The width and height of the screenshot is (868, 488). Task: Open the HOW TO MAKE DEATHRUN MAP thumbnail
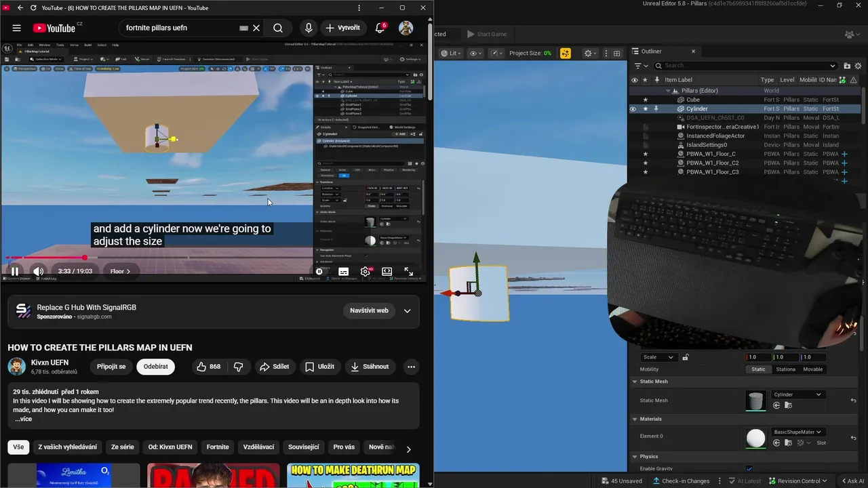click(353, 475)
